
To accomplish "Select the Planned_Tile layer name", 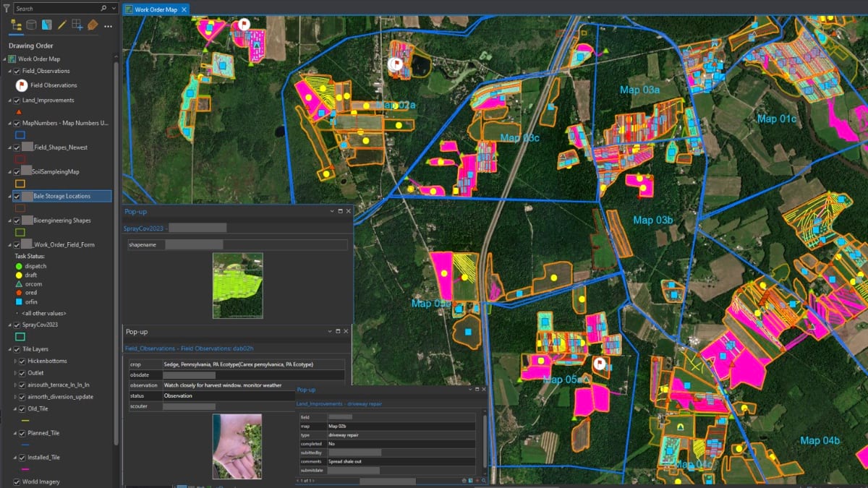I will 43,433.
